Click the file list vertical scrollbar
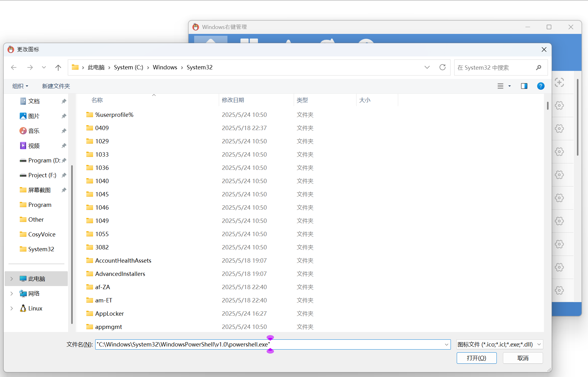The image size is (588, 377). (548, 106)
